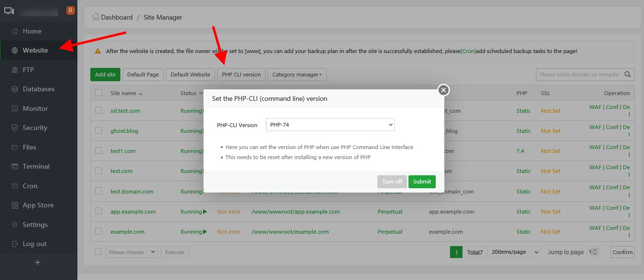
Task: Submit the PHP-CLI version change
Action: coord(422,182)
